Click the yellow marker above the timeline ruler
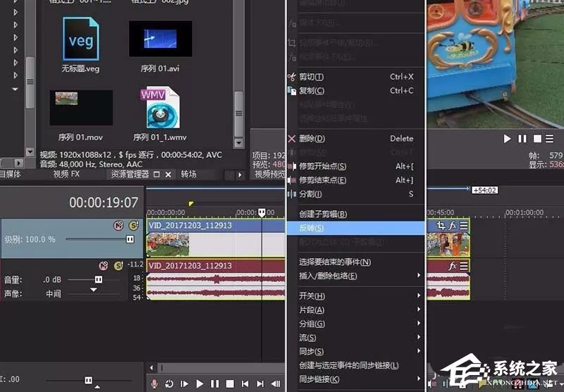564x392 pixels. coord(191,204)
